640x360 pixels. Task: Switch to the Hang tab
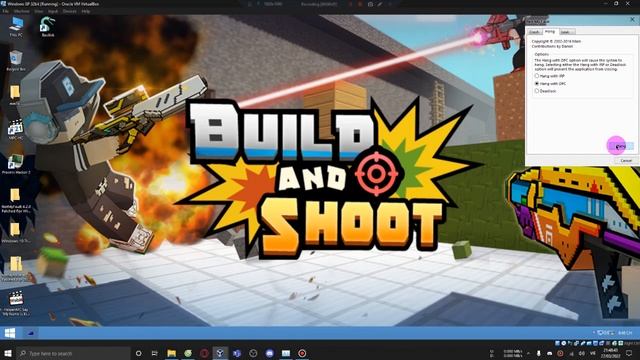(x=550, y=31)
